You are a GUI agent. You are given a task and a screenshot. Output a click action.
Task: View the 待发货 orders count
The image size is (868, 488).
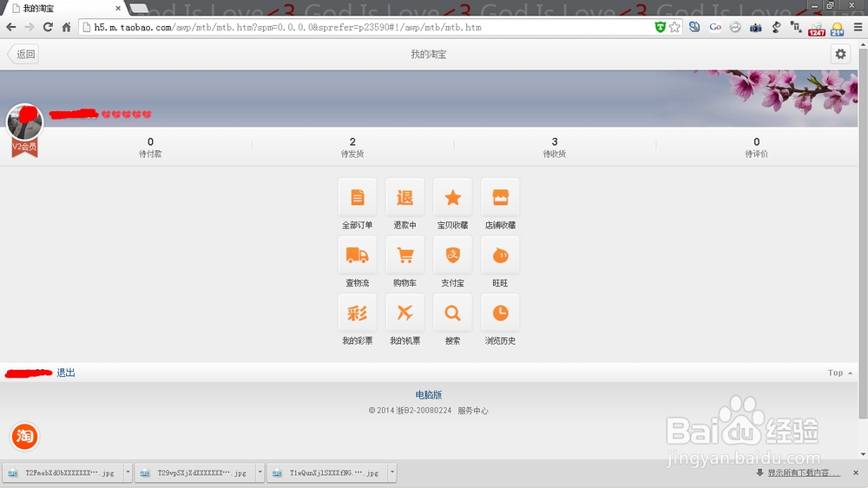(352, 147)
